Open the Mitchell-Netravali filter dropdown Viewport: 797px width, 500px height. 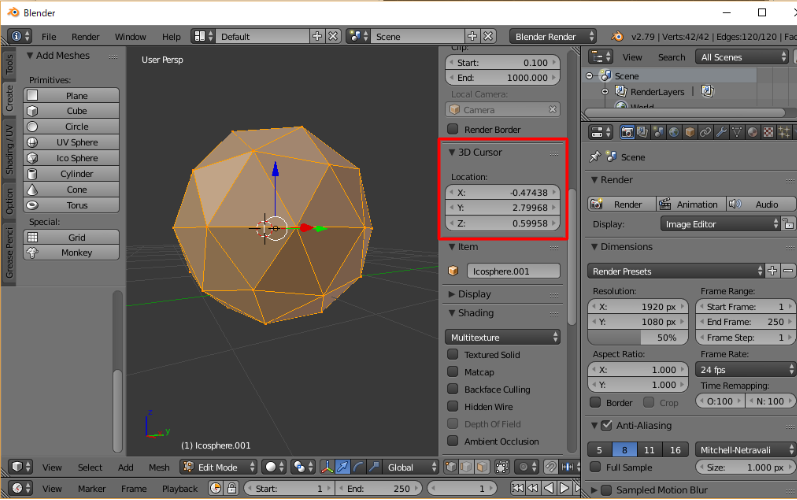click(744, 450)
